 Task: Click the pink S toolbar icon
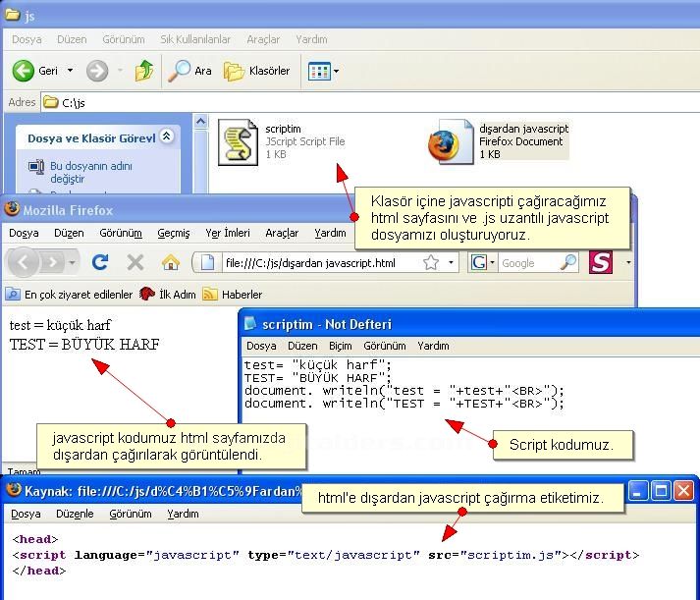(601, 262)
